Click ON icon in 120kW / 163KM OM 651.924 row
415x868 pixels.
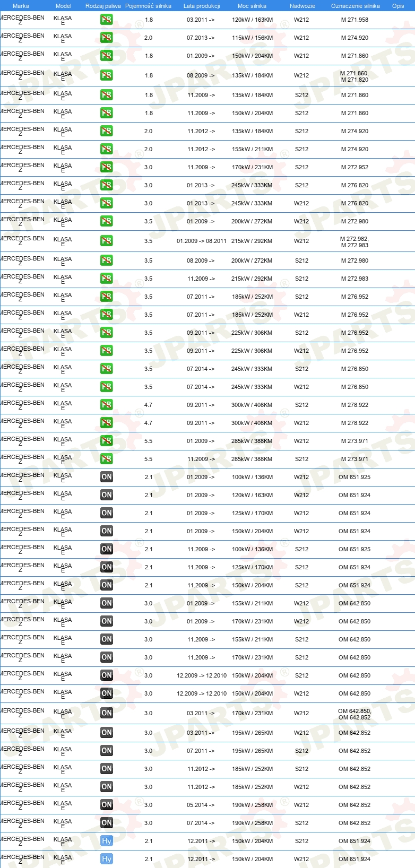pyautogui.click(x=107, y=495)
